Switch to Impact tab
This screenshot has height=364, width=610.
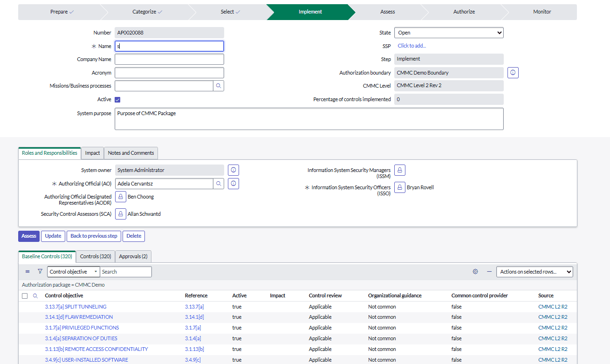(93, 153)
